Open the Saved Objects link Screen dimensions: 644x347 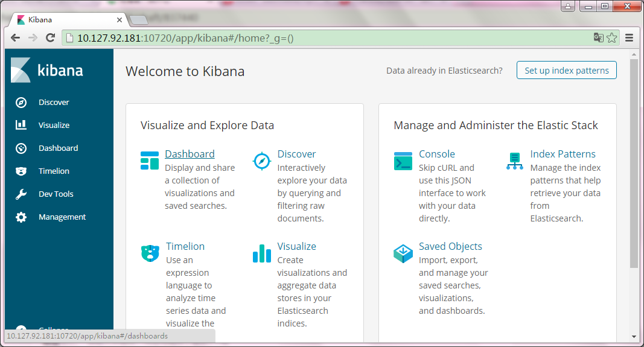tap(450, 246)
